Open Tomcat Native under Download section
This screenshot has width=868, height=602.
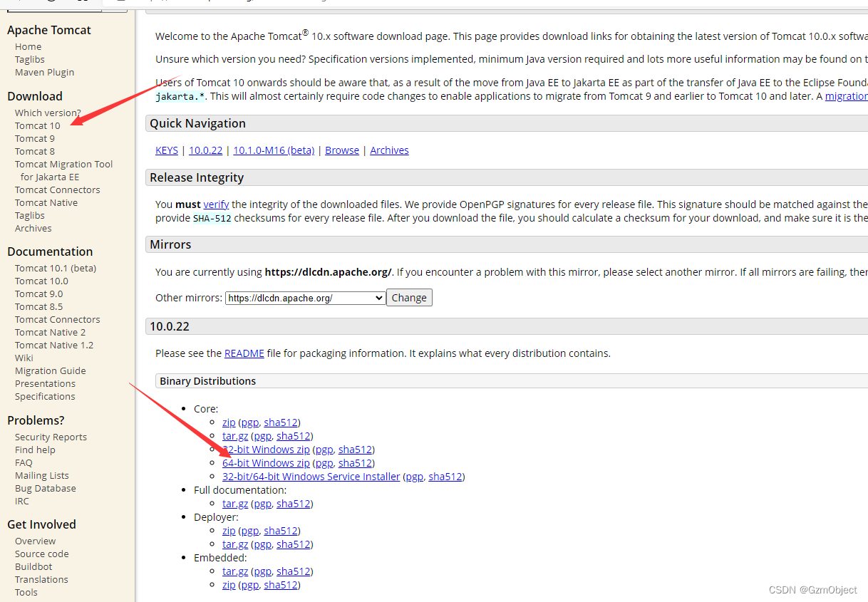(x=46, y=202)
